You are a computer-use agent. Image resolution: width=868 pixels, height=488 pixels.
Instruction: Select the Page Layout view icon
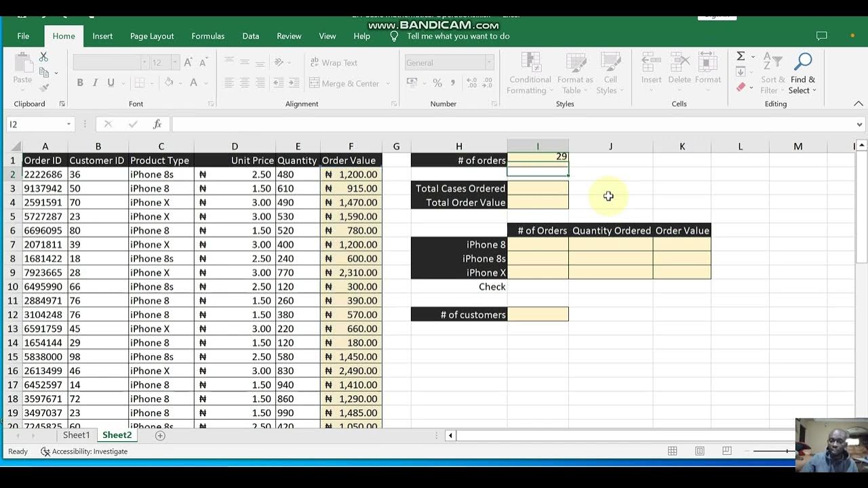(699, 451)
